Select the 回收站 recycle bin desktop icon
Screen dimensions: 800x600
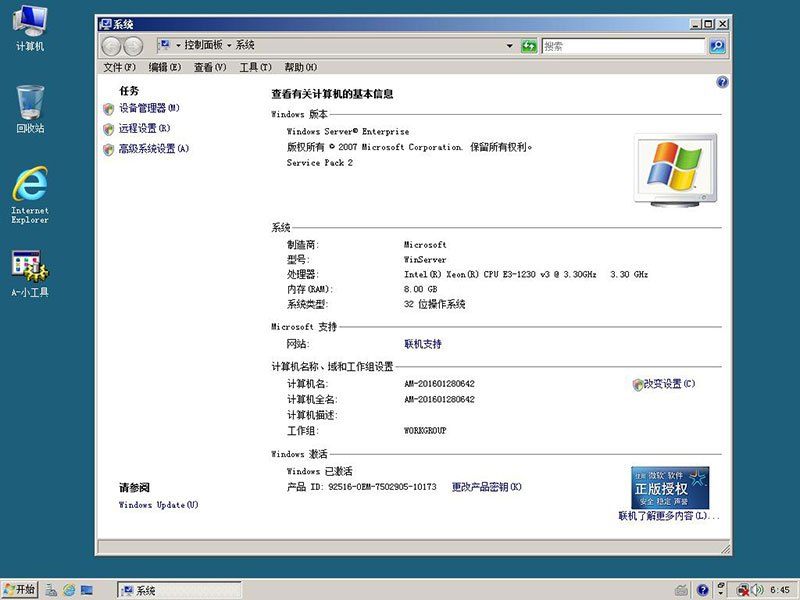[30, 109]
